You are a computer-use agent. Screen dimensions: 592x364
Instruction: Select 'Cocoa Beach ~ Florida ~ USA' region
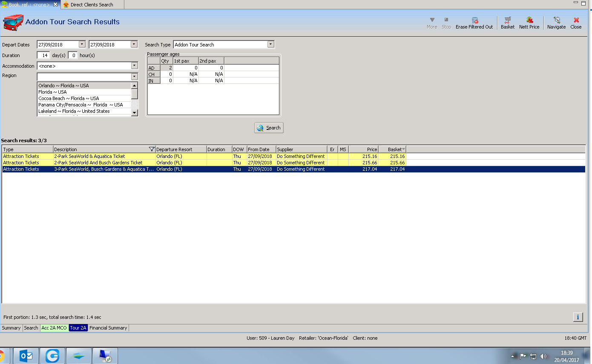point(84,98)
